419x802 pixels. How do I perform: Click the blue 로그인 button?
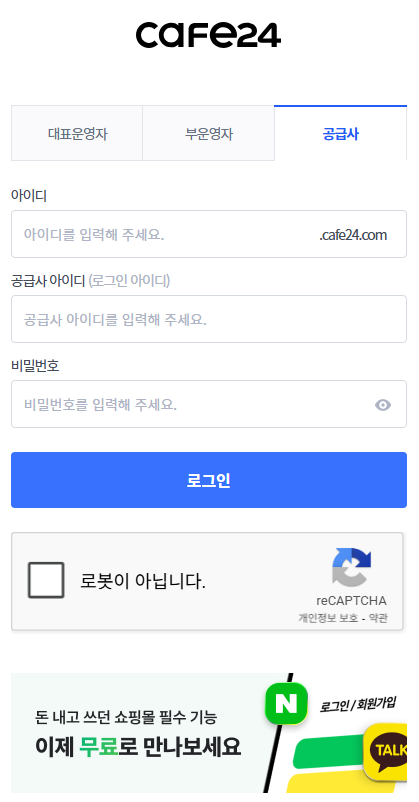tap(209, 480)
